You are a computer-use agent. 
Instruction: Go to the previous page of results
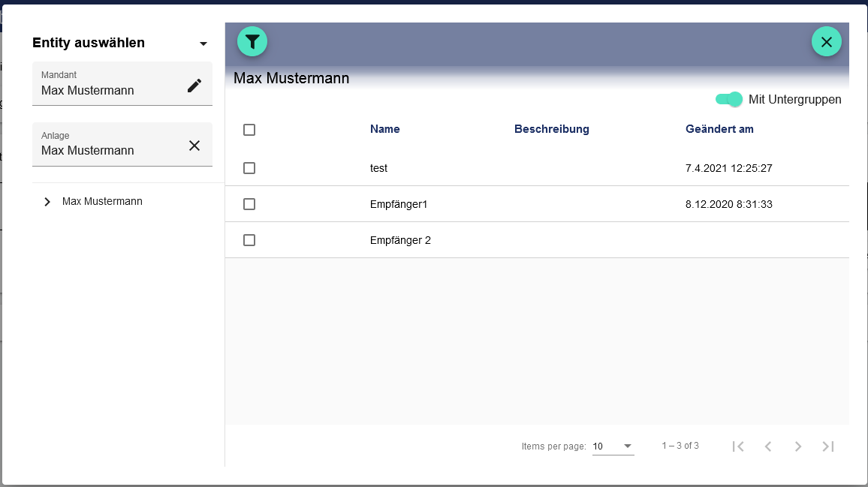click(x=768, y=446)
